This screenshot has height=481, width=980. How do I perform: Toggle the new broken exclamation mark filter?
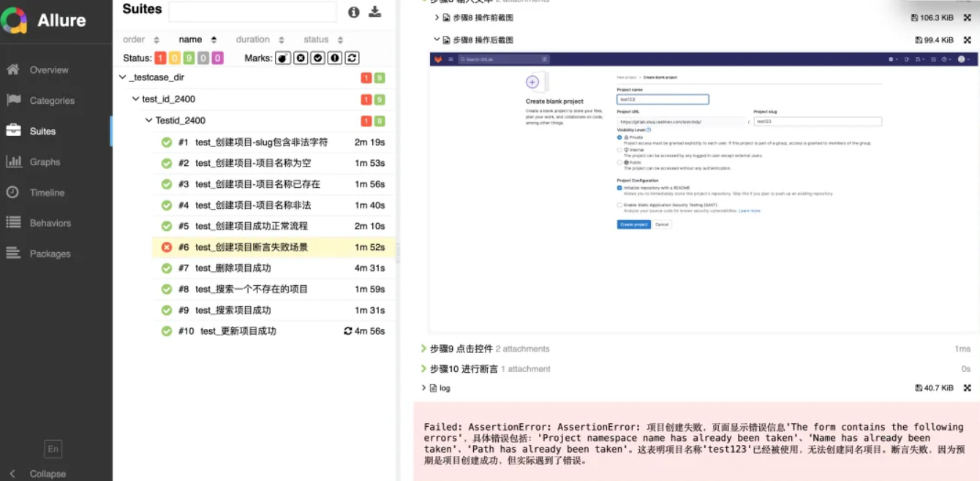pos(335,58)
